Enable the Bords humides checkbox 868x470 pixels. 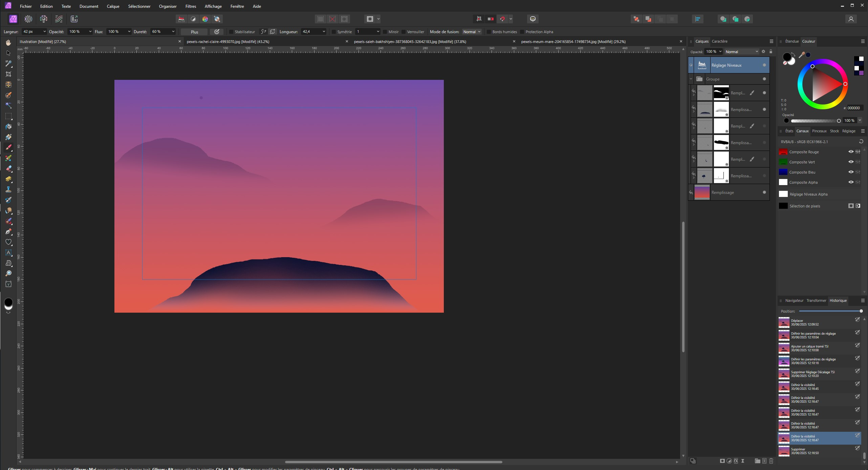coord(489,32)
